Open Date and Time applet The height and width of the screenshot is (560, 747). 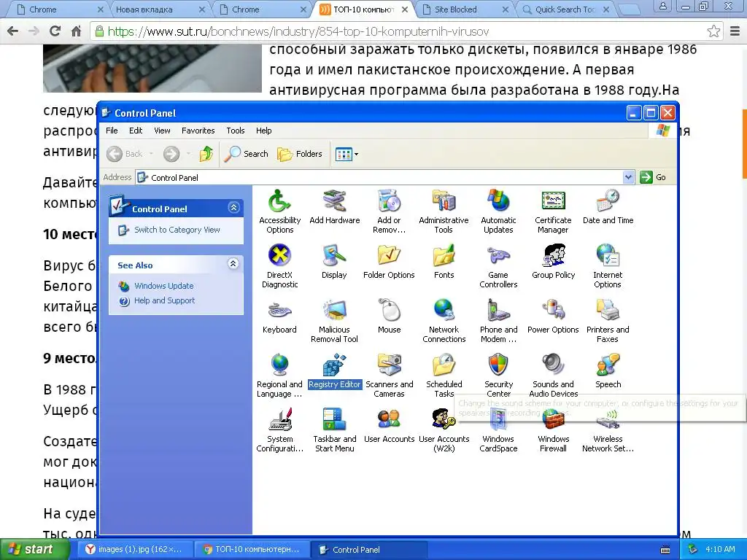pos(608,201)
